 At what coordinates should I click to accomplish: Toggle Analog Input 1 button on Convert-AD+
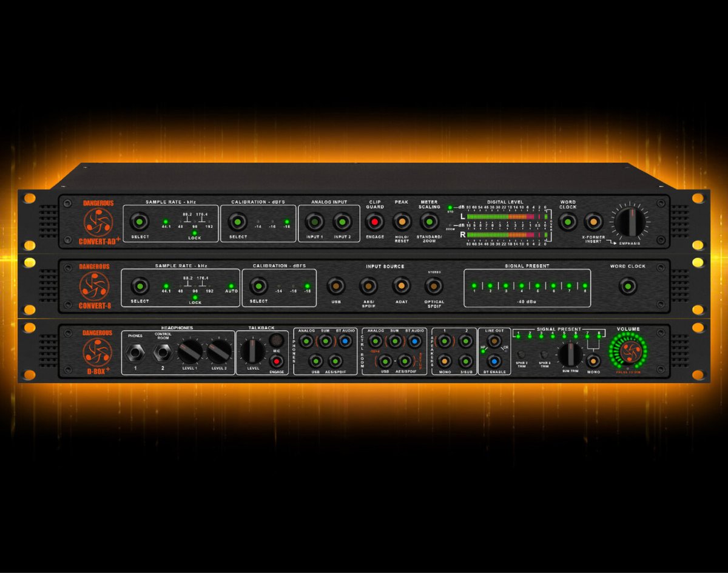[314, 221]
